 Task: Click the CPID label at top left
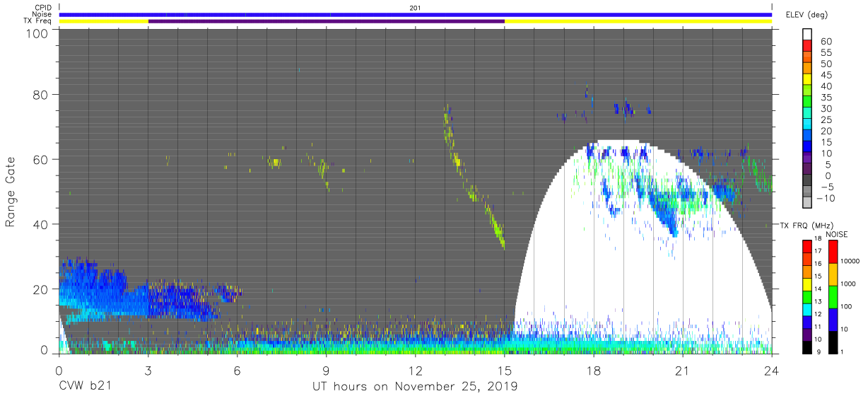(x=42, y=8)
